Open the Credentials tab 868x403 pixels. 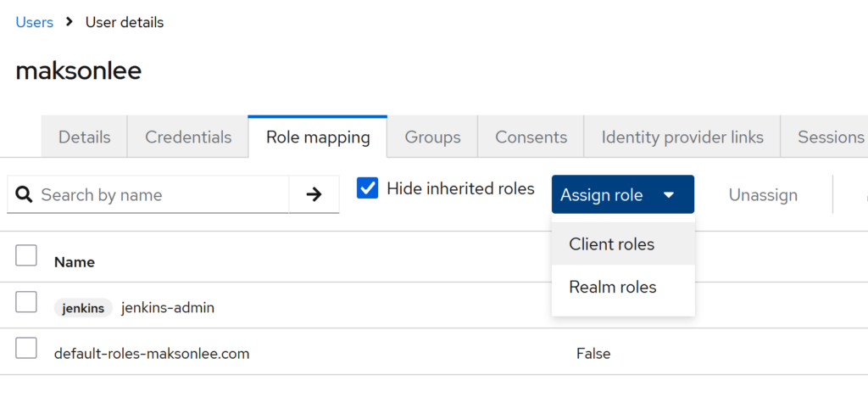pyautogui.click(x=188, y=137)
